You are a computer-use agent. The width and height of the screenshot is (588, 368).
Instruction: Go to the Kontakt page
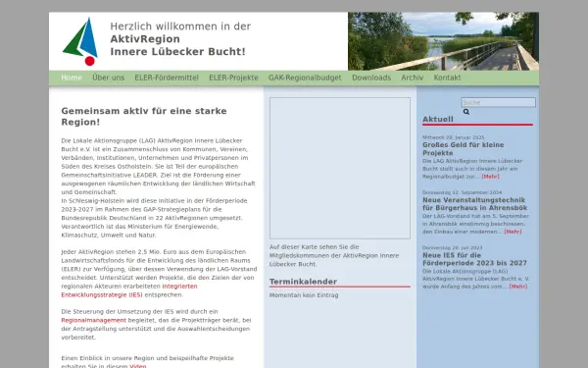(x=448, y=78)
